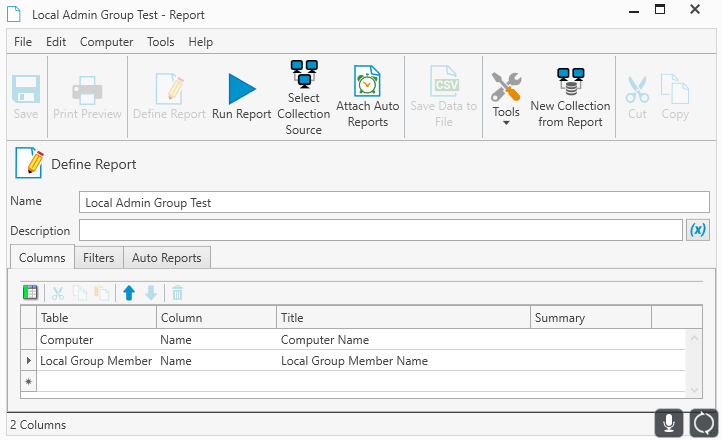The width and height of the screenshot is (722, 440).
Task: Switch to the Auto Reports tab
Action: click(166, 258)
